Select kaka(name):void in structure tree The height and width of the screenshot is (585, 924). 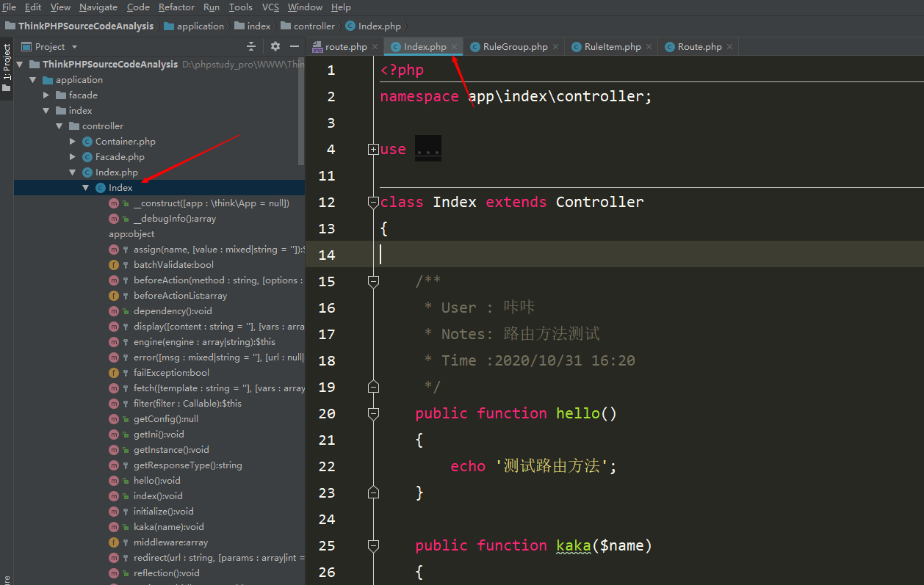168,527
